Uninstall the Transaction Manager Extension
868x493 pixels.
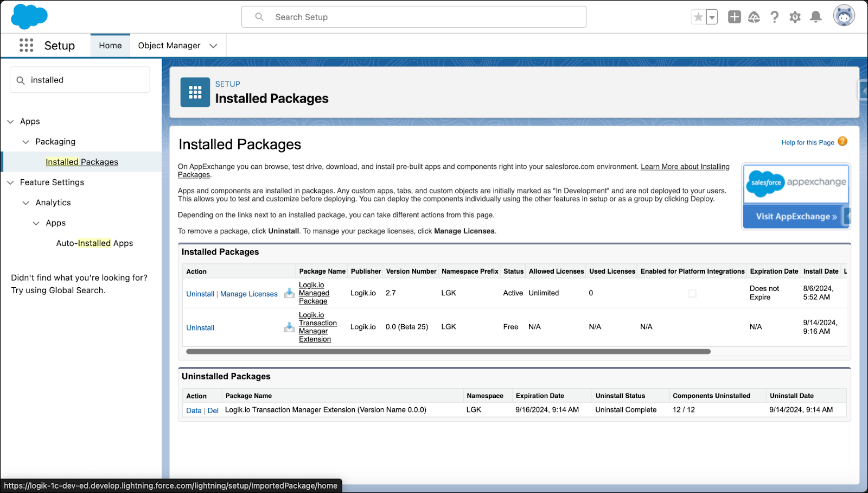(200, 327)
